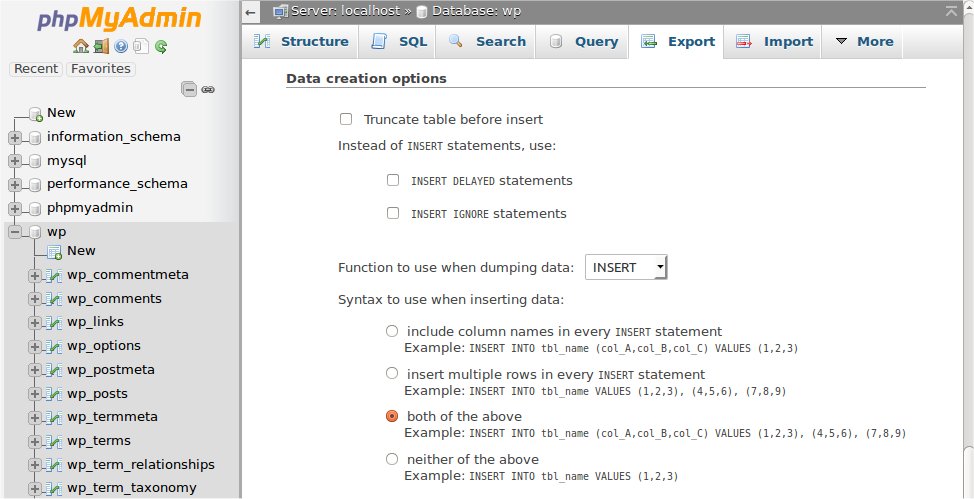Click the navigation reload green arrow icon

click(x=160, y=46)
